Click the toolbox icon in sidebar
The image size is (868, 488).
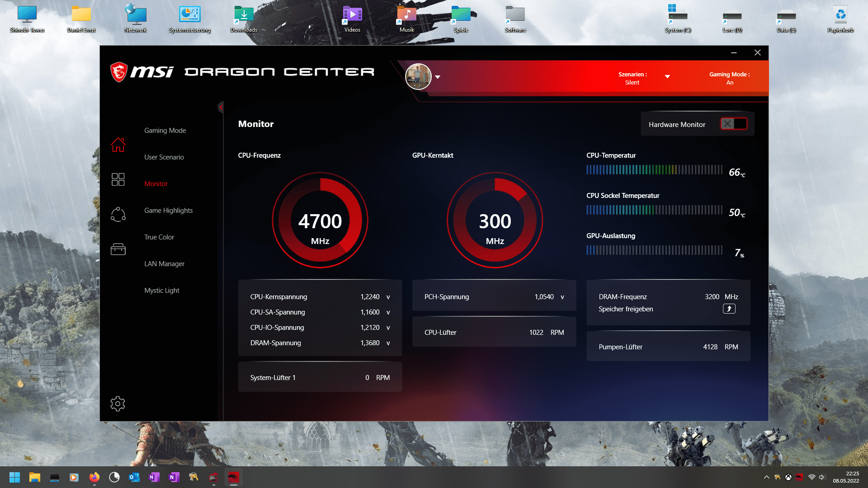click(x=118, y=249)
